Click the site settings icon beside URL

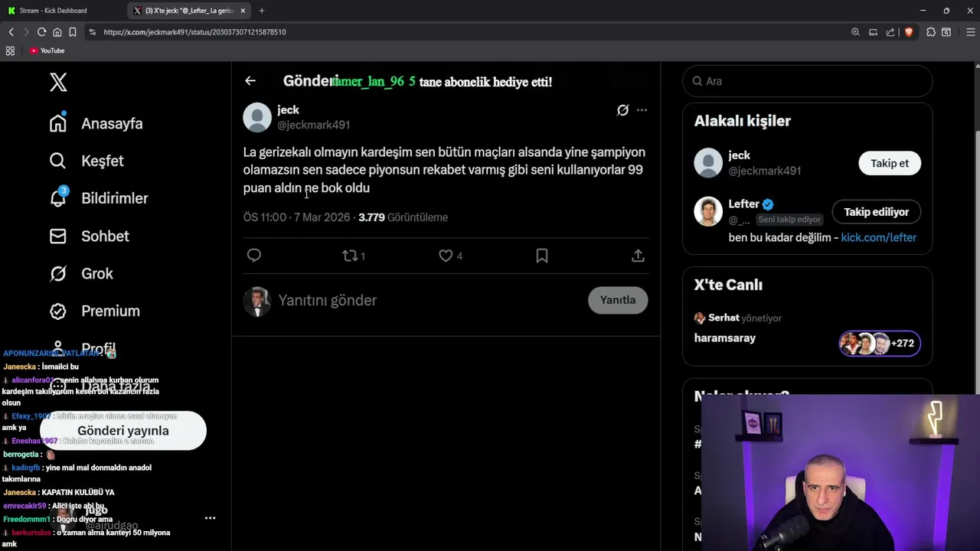coord(93,32)
